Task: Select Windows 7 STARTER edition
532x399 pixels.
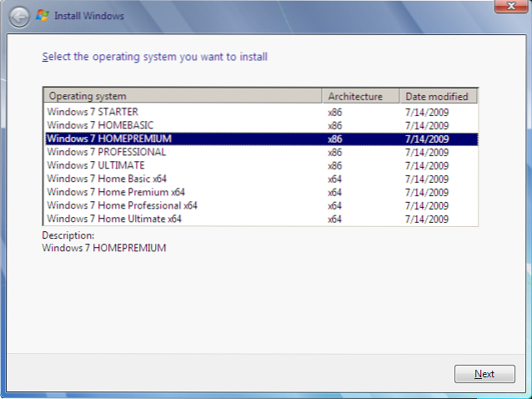Action: tap(93, 112)
